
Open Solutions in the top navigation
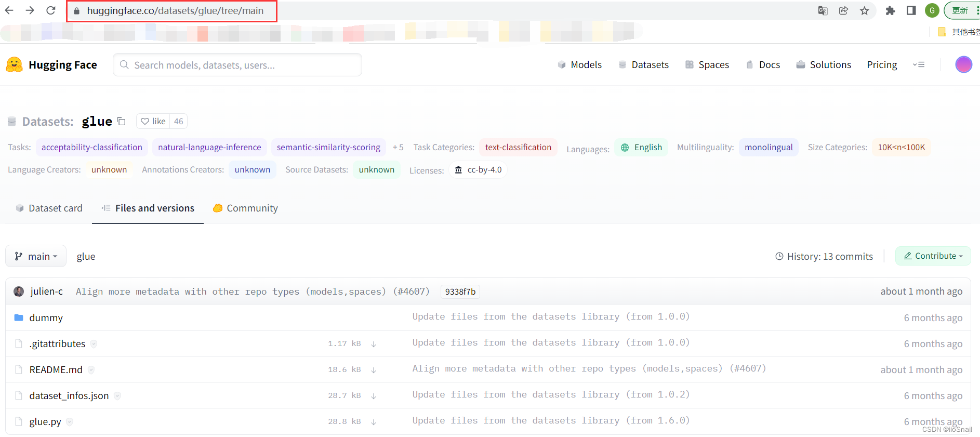pos(824,64)
